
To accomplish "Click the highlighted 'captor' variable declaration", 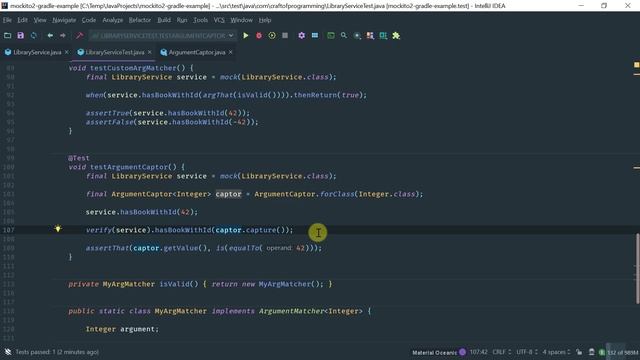I will 228,194.
